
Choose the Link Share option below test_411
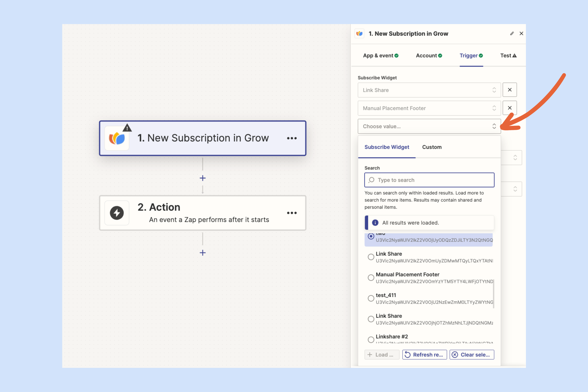point(371,319)
